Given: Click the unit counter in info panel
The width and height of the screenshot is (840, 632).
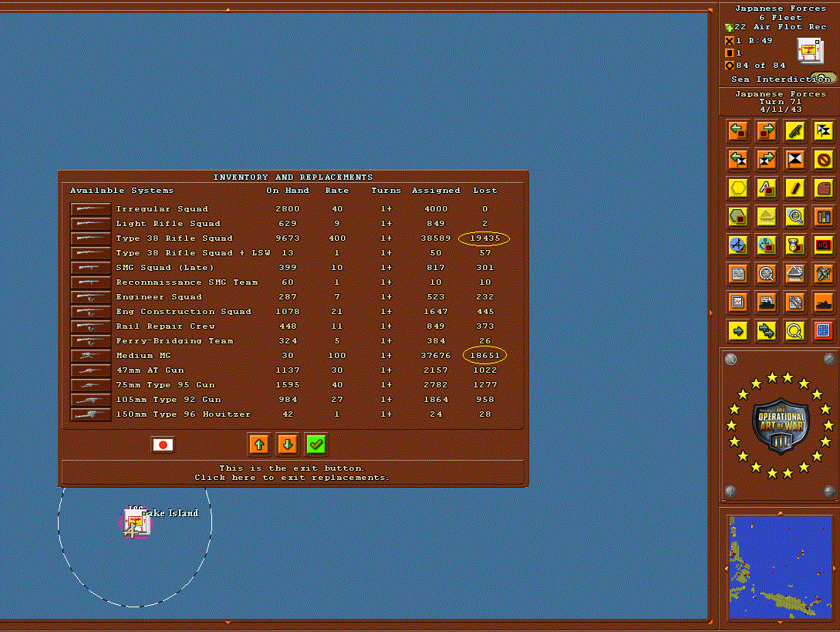Looking at the screenshot, I should [x=809, y=52].
